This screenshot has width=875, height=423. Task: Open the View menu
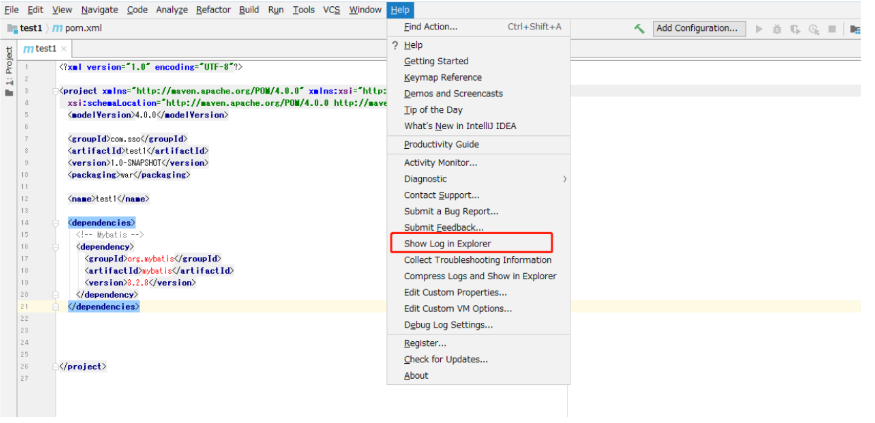point(62,9)
